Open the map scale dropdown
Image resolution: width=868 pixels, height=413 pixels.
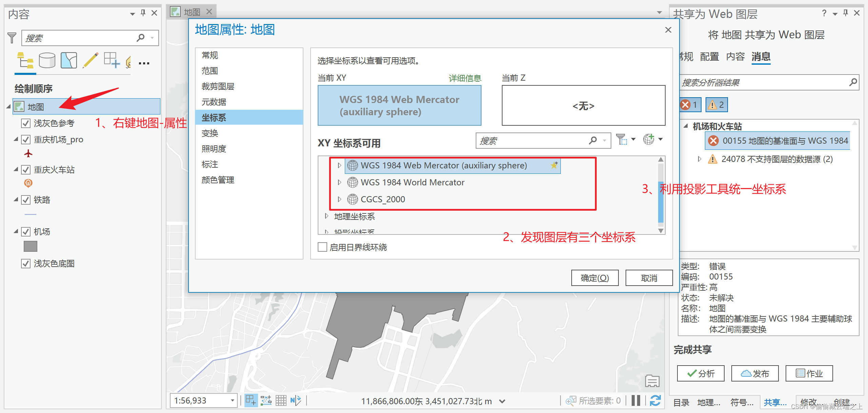[x=232, y=400]
